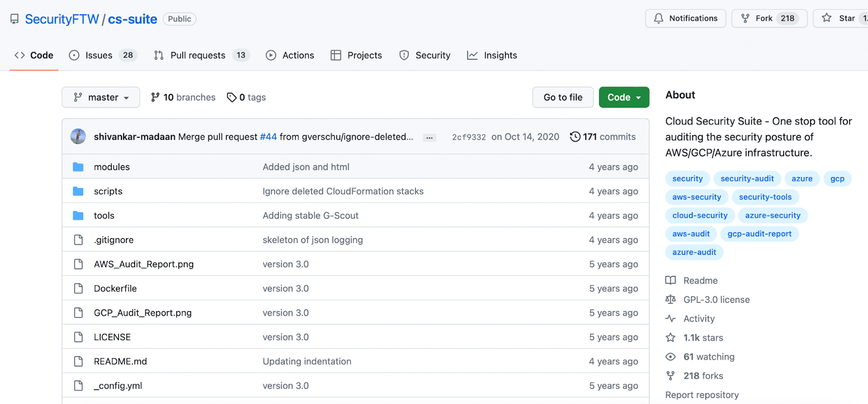This screenshot has width=868, height=404.
Task: Click the branch icon beside 10 branches
Action: pyautogui.click(x=155, y=97)
